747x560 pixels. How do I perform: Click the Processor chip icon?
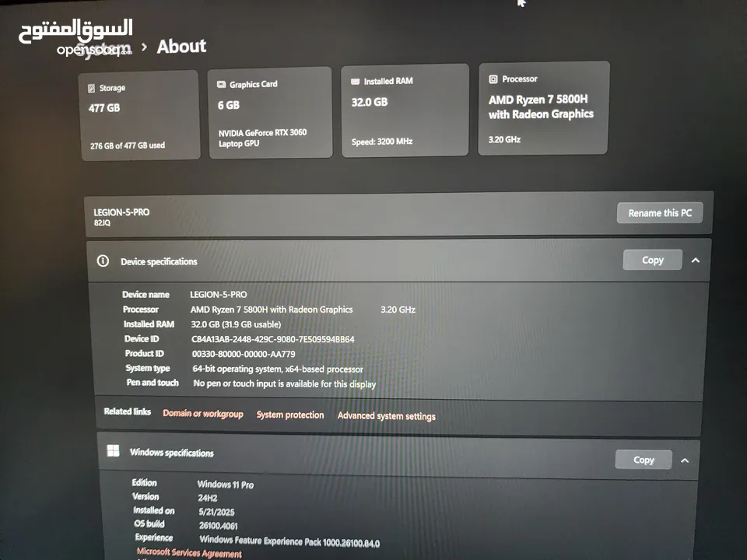[493, 79]
